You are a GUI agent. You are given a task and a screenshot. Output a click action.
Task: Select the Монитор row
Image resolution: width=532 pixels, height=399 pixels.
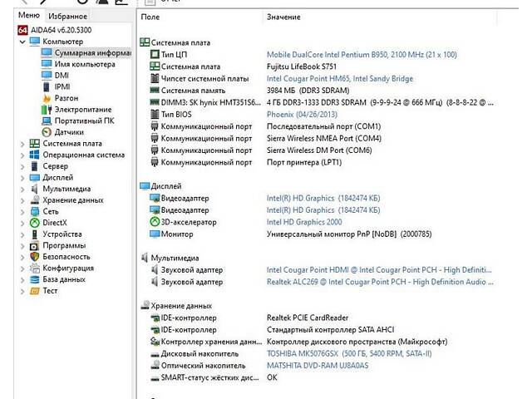[318, 234]
